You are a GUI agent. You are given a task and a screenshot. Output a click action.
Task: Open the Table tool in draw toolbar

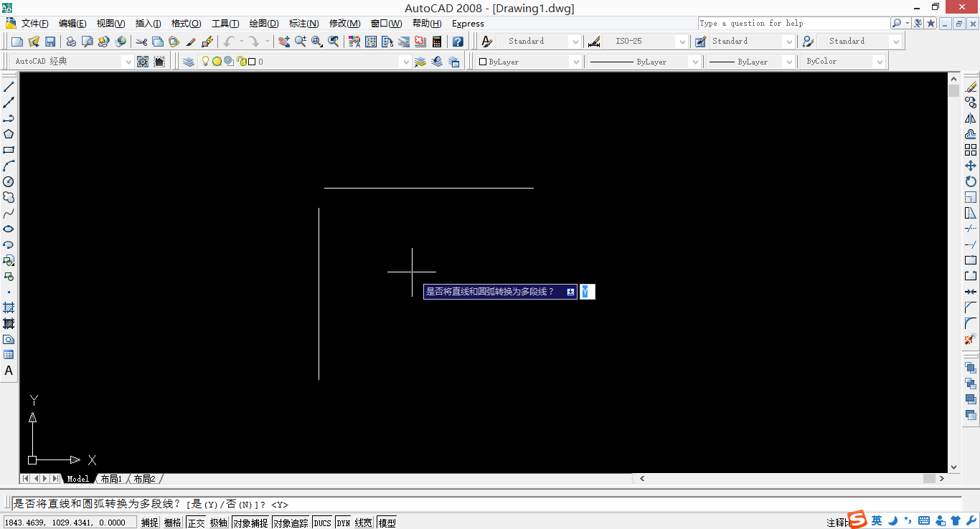[x=9, y=355]
